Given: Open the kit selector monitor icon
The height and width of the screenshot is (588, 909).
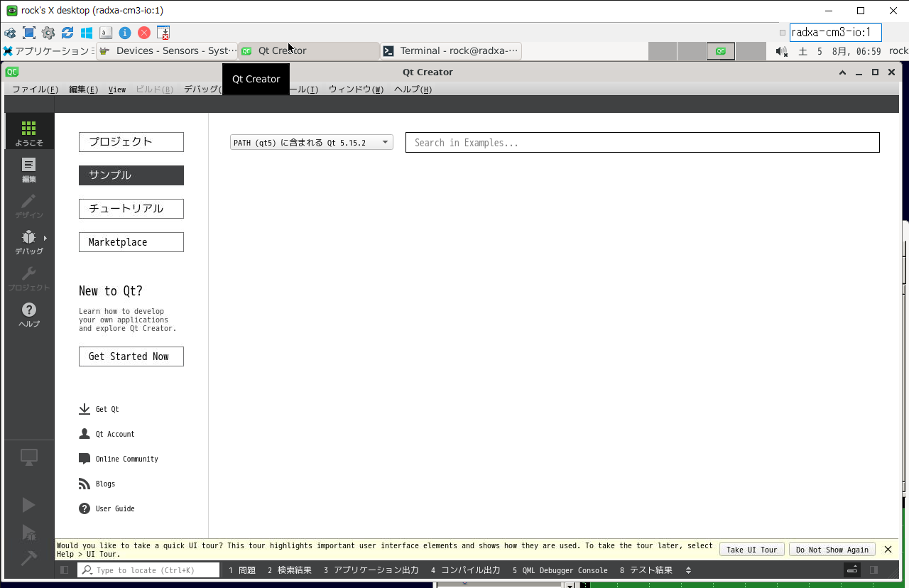Looking at the screenshot, I should click(29, 458).
